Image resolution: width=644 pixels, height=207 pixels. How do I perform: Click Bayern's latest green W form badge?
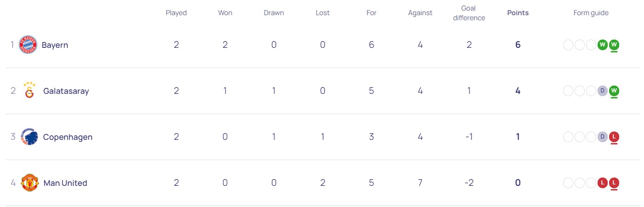click(614, 45)
